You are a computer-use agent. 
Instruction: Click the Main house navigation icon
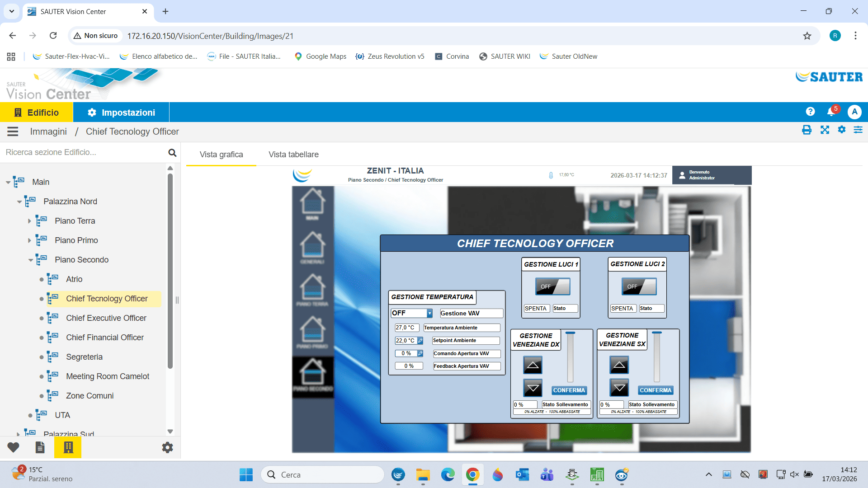pyautogui.click(x=312, y=203)
